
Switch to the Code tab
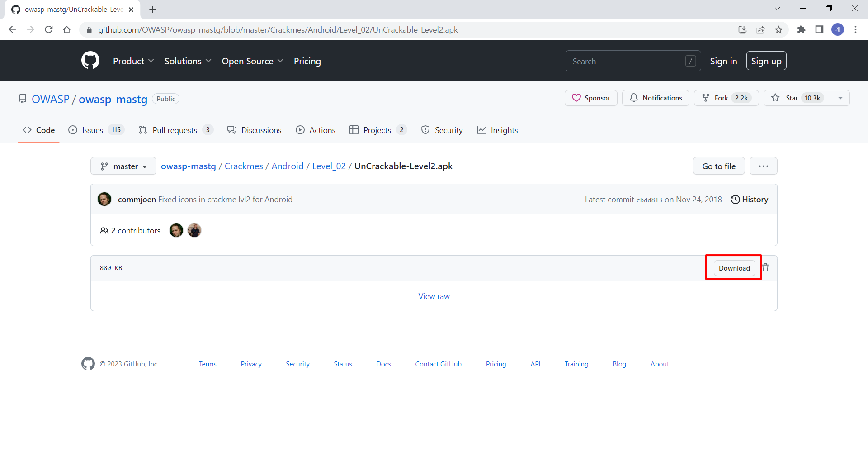[x=39, y=130]
